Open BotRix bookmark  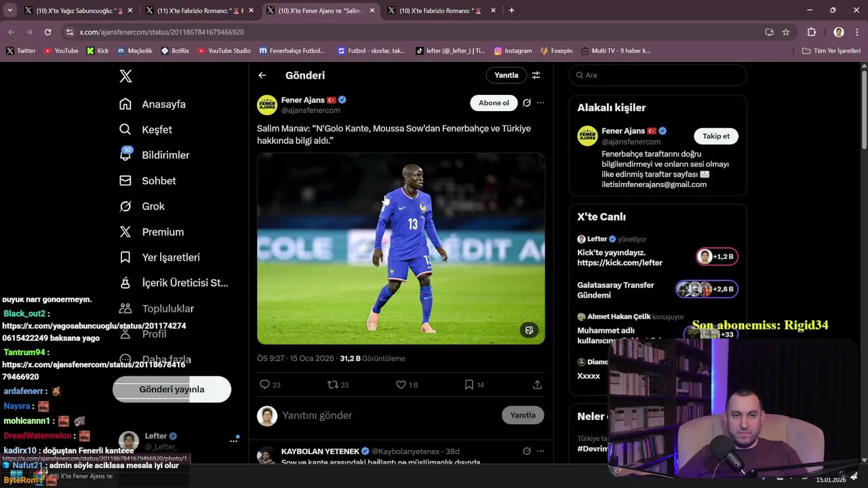pos(175,51)
